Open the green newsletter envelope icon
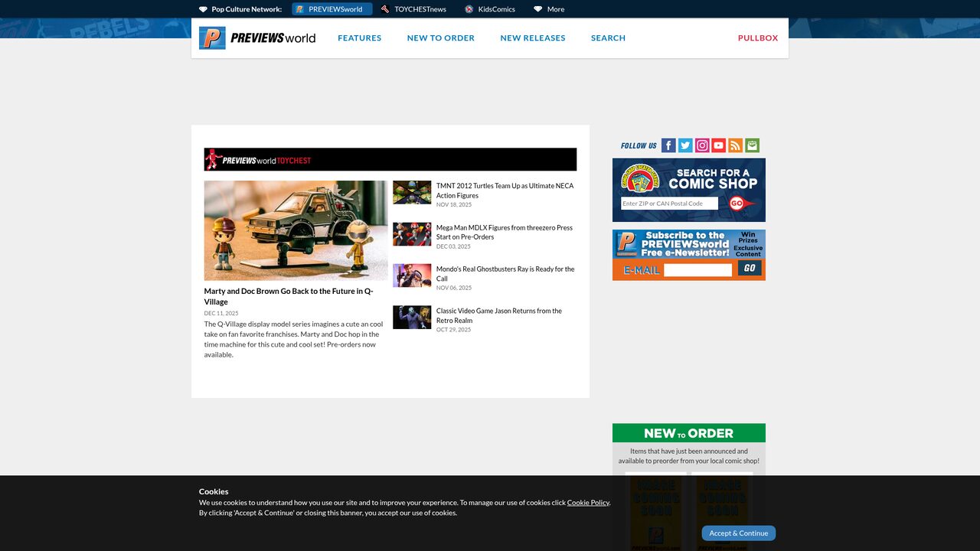 tap(752, 145)
